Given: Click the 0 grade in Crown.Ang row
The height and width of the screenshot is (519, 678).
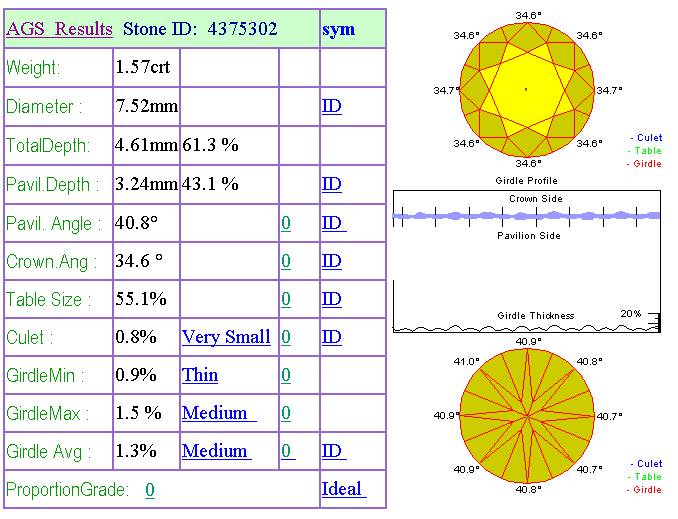Looking at the screenshot, I should pyautogui.click(x=286, y=261).
